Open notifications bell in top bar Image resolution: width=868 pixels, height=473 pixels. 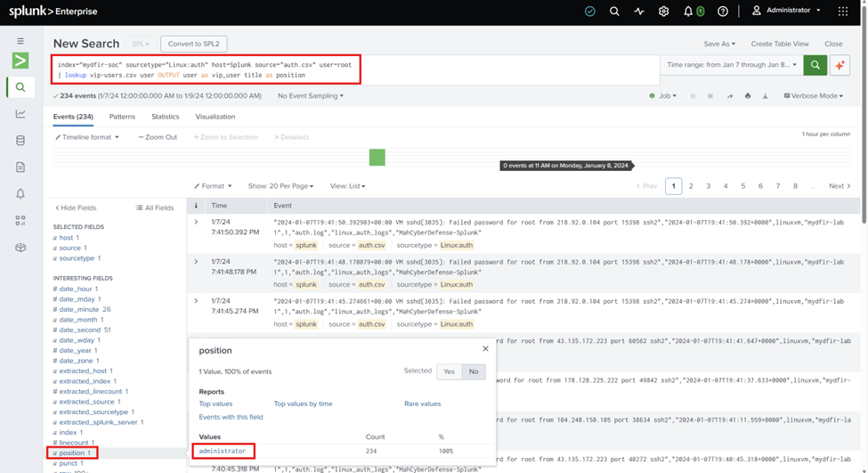(x=687, y=11)
